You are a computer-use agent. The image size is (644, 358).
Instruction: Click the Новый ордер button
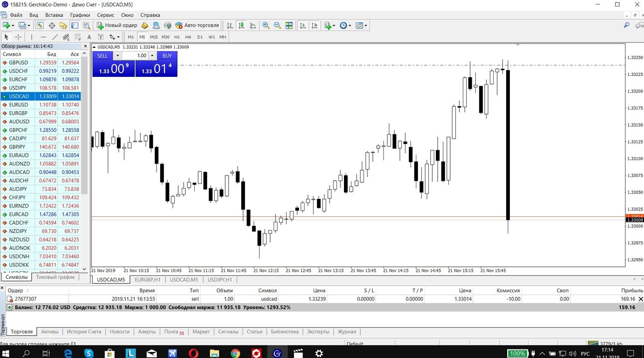point(117,25)
